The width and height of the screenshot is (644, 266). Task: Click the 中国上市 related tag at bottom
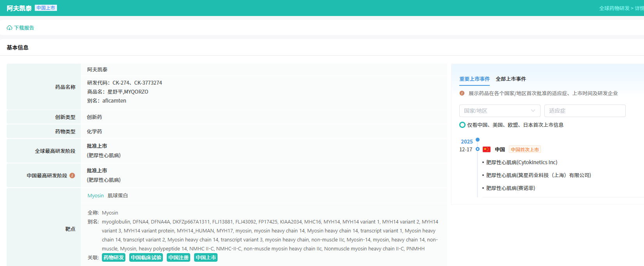point(206,257)
